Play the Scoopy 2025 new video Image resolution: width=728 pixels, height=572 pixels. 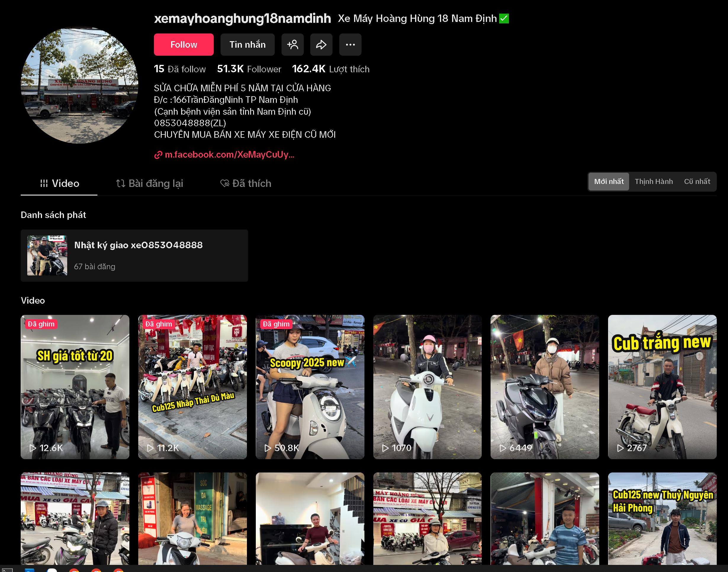[310, 387]
